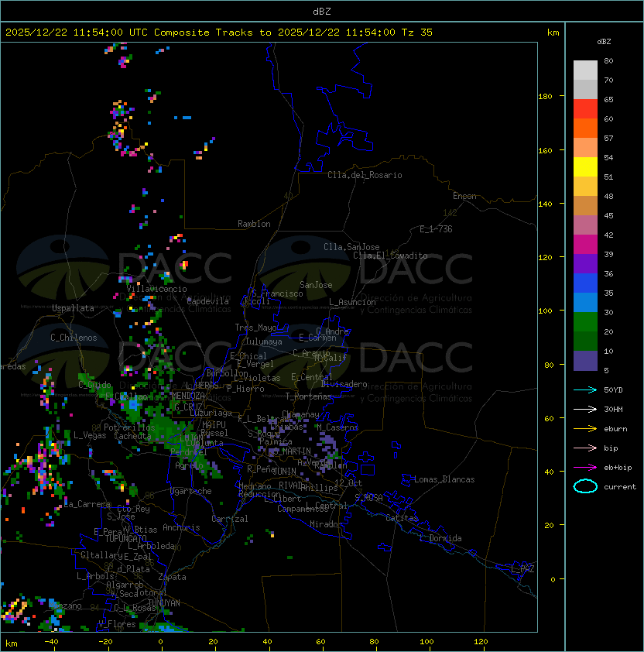Click the Clla.SanJose label

pyautogui.click(x=351, y=247)
